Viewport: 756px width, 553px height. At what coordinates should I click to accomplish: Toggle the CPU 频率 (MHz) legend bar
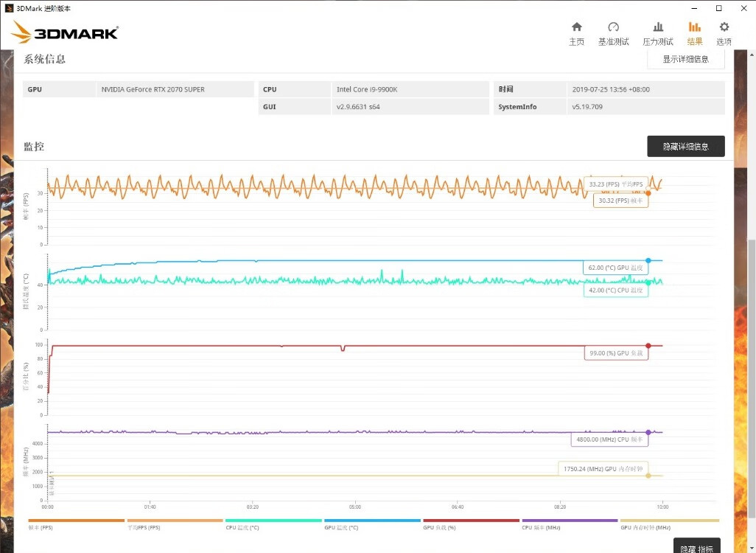click(570, 521)
